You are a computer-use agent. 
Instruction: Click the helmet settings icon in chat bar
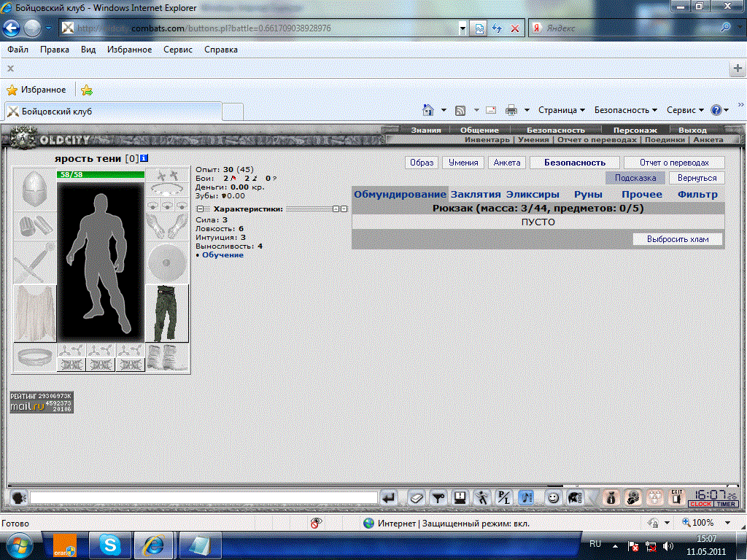click(575, 498)
